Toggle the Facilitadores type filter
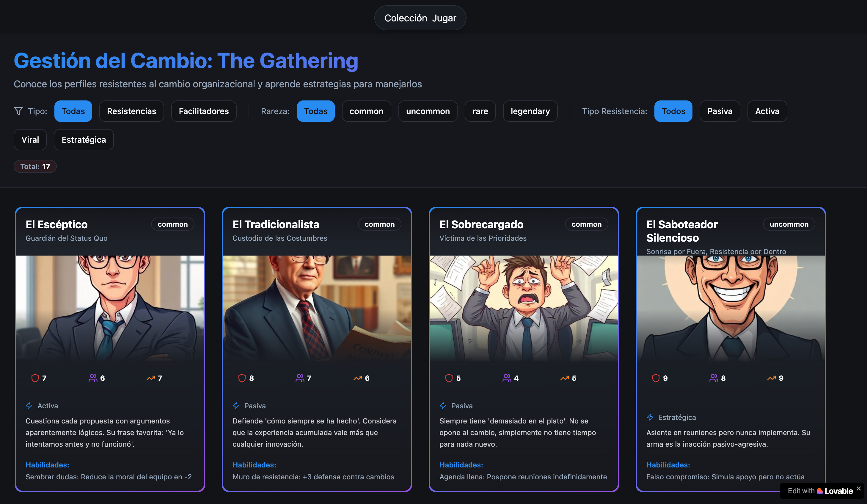Screen dimensions: 867x504 204,111
